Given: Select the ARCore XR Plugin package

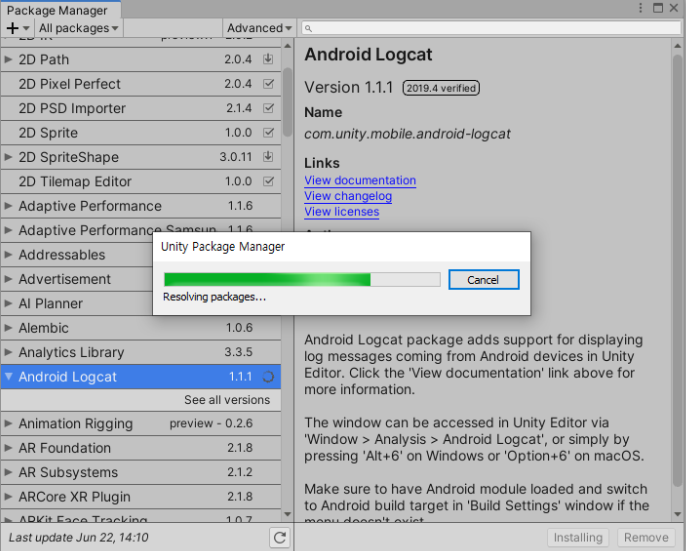Looking at the screenshot, I should point(140,497).
